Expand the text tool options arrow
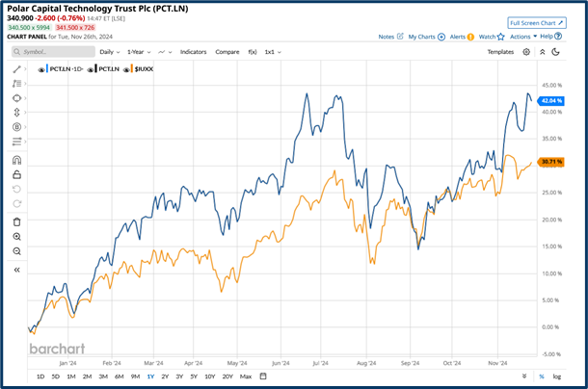 click(25, 84)
